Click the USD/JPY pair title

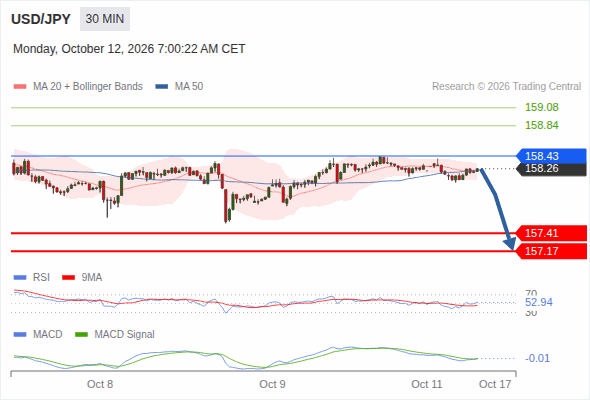[41, 19]
